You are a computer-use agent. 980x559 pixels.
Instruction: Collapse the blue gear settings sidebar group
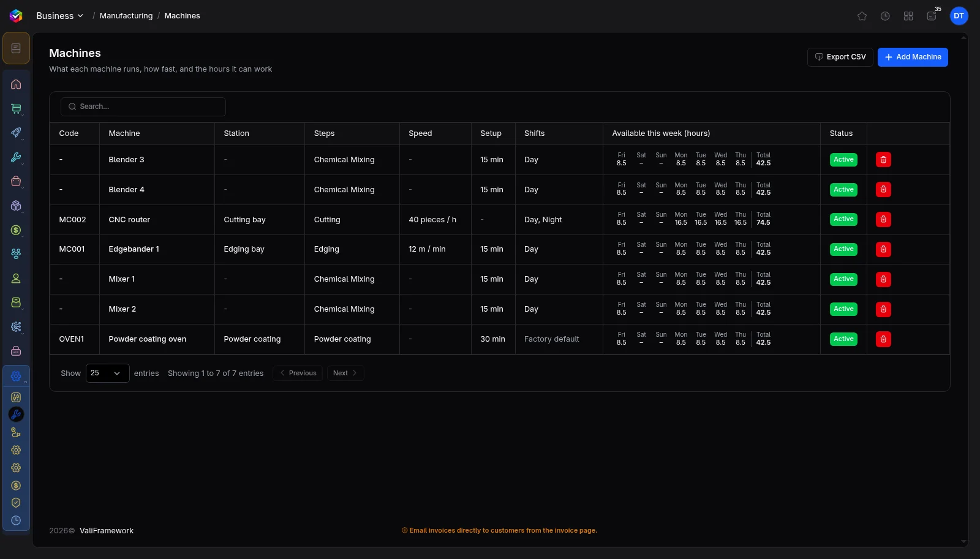click(x=17, y=377)
